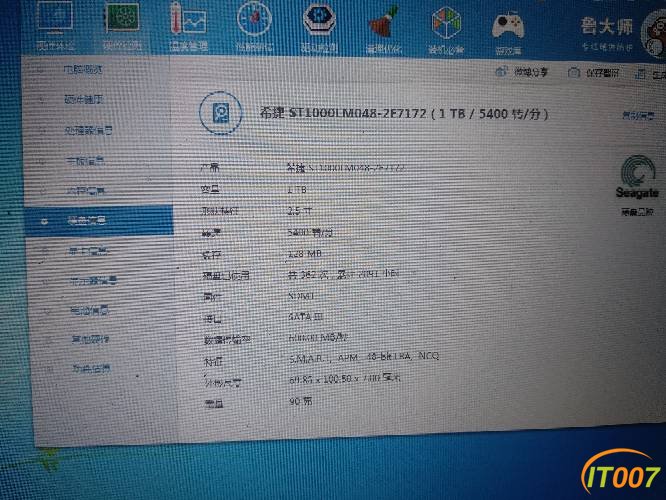Screen dimensions: 666x500
Task: Open the 清理优化 cleanup broom icon
Action: tap(384, 29)
